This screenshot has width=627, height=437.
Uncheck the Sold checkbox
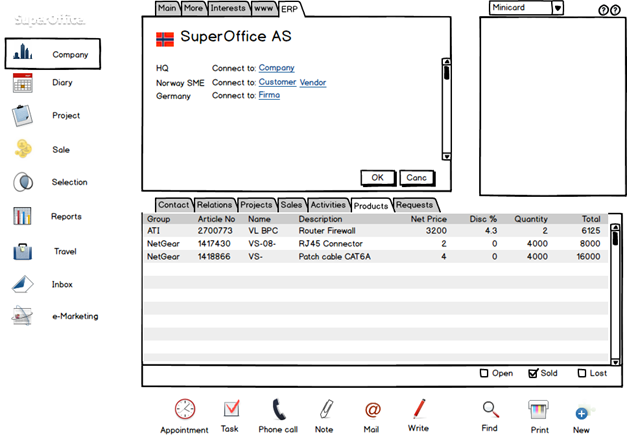click(533, 373)
